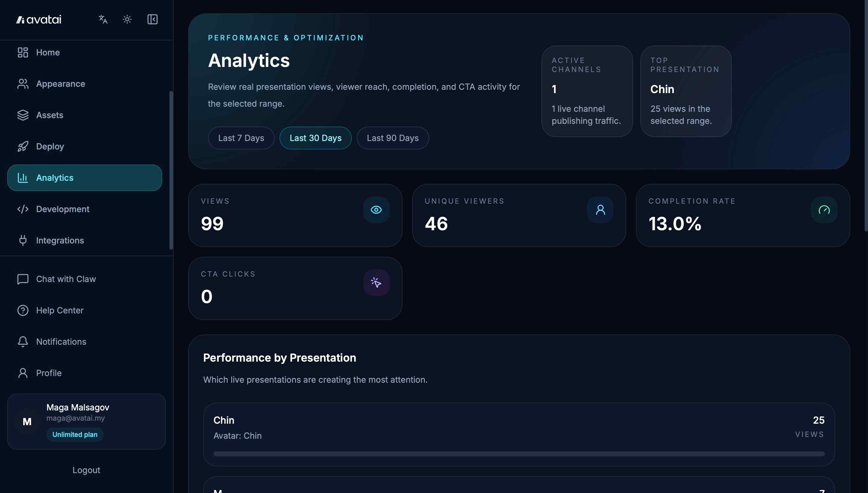This screenshot has height=493, width=868.
Task: Click the Top Presentation card
Action: pos(686,91)
